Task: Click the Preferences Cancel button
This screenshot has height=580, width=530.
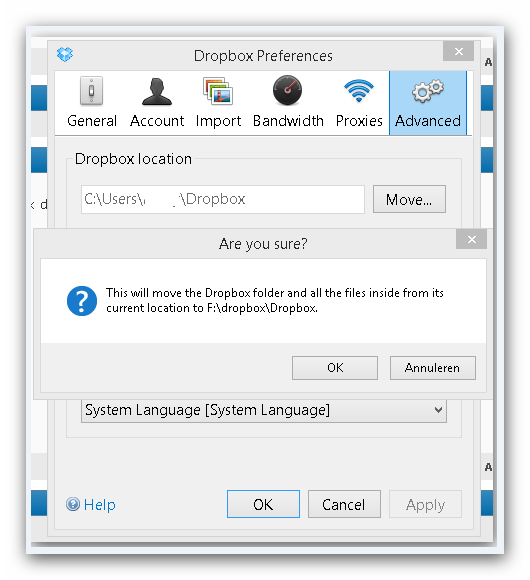Action: [344, 504]
